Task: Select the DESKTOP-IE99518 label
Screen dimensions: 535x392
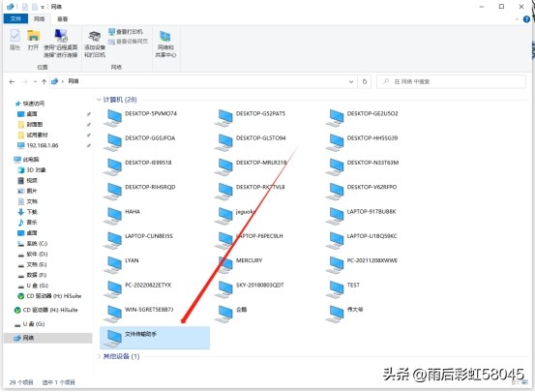Action: 148,163
